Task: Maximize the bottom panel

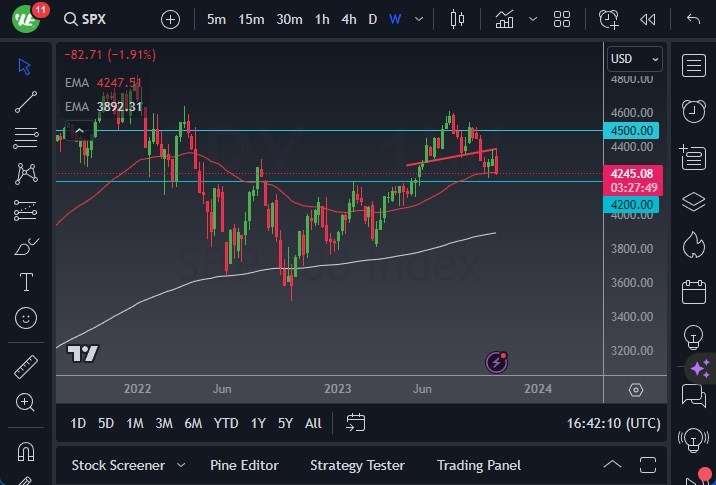Action: [648, 465]
